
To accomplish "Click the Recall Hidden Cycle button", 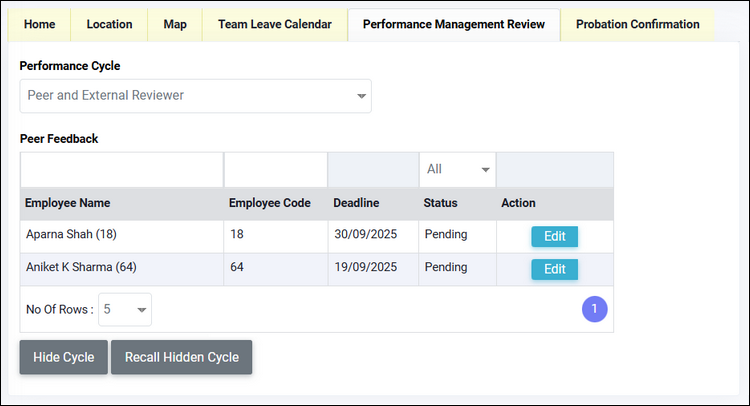I will tap(181, 357).
